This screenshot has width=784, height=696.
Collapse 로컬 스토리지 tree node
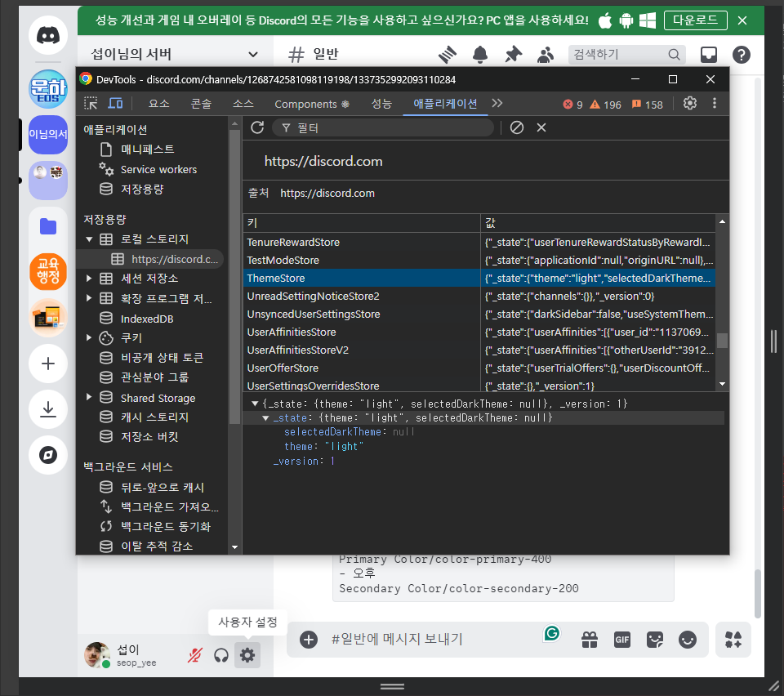pos(89,239)
